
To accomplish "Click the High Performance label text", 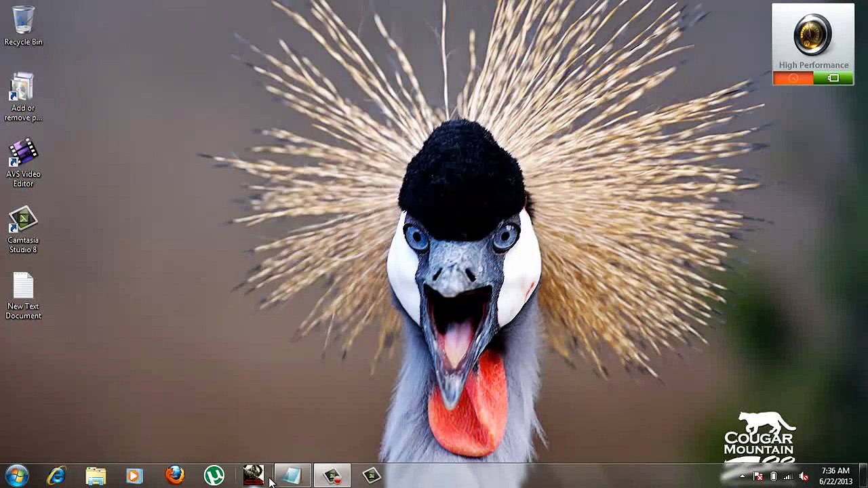I will coord(814,65).
